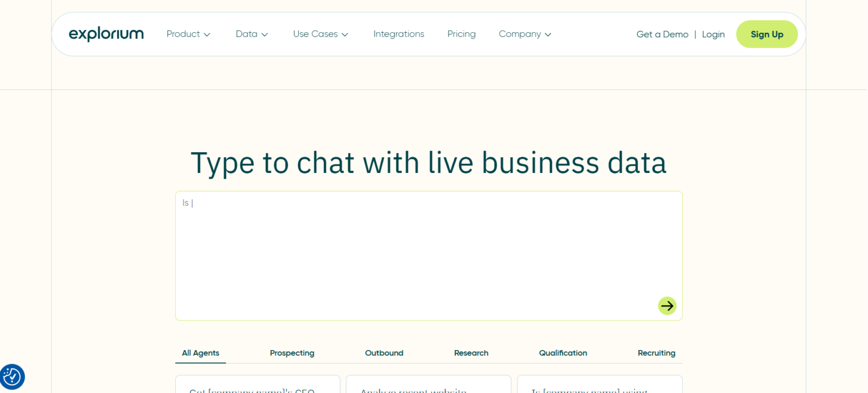
Task: Open the Qualification tab
Action: click(562, 352)
